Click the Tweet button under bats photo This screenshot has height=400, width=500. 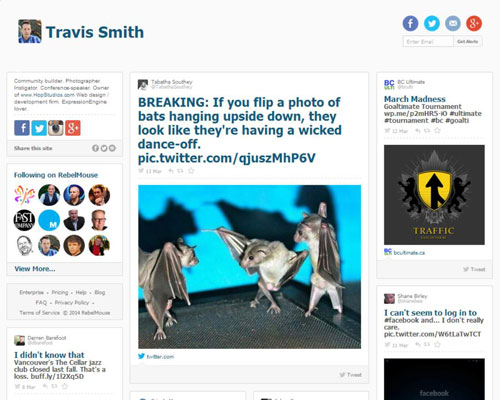click(350, 375)
